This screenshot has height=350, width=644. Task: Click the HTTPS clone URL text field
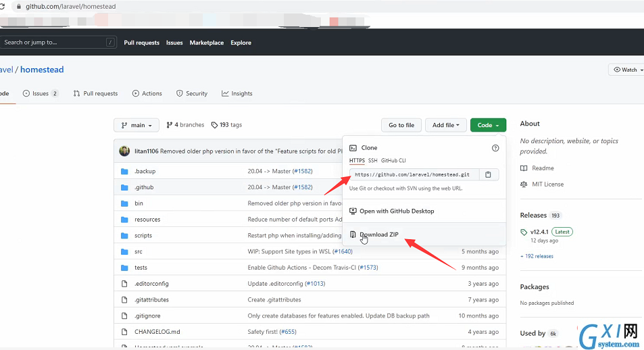tap(414, 174)
